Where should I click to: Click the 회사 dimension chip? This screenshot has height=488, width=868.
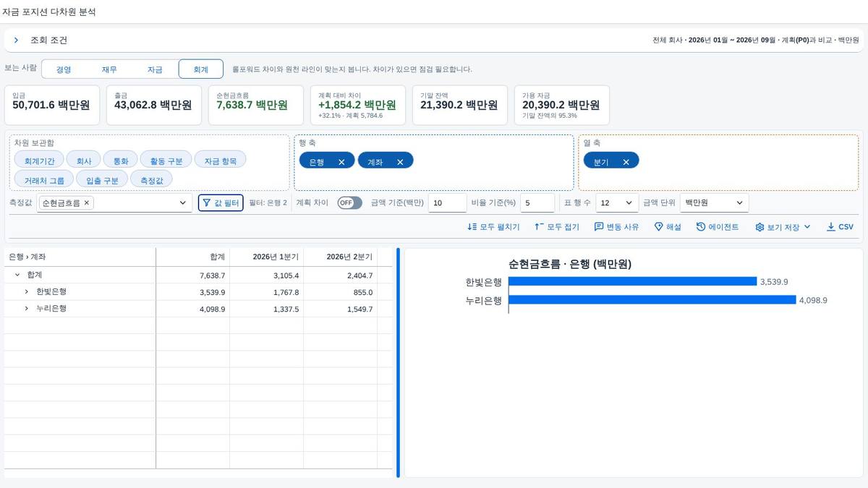(x=84, y=161)
